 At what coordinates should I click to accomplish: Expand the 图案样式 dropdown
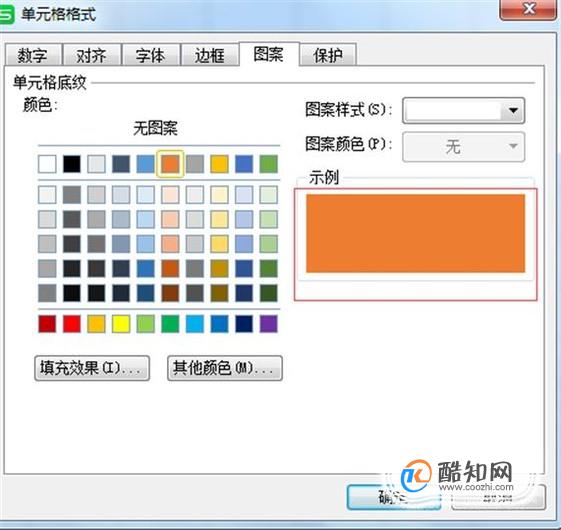[x=464, y=111]
